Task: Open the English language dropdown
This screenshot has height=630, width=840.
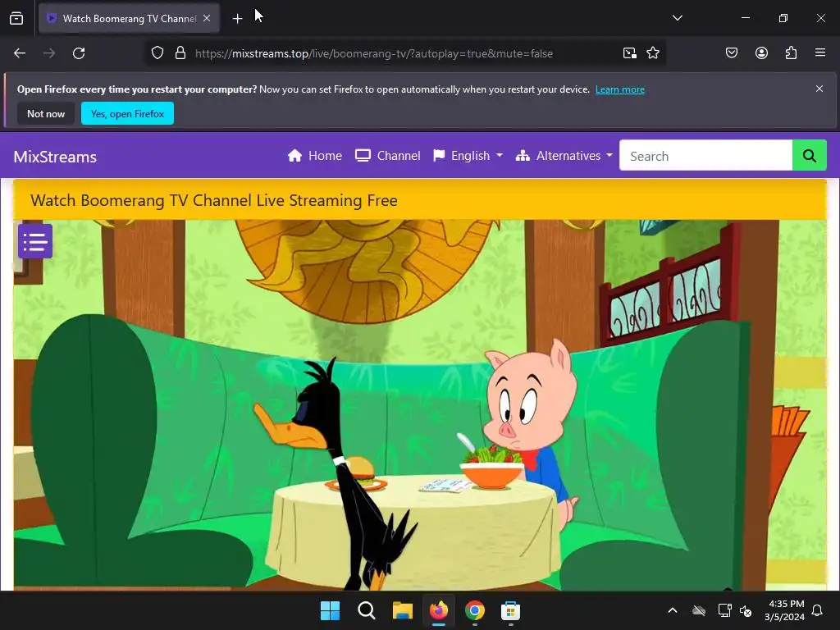Action: coord(468,156)
